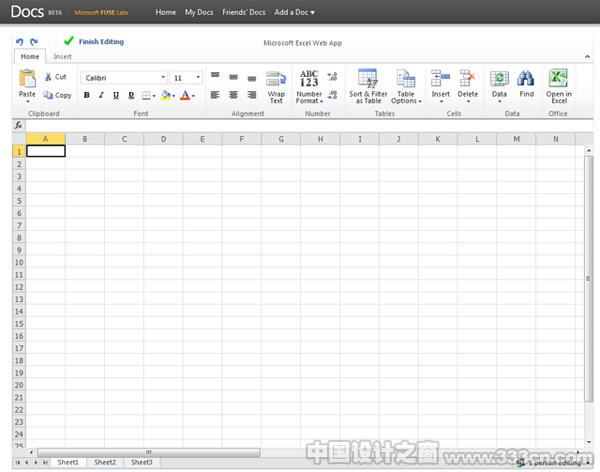Toggle italic formatting
This screenshot has height=472, width=600.
101,95
